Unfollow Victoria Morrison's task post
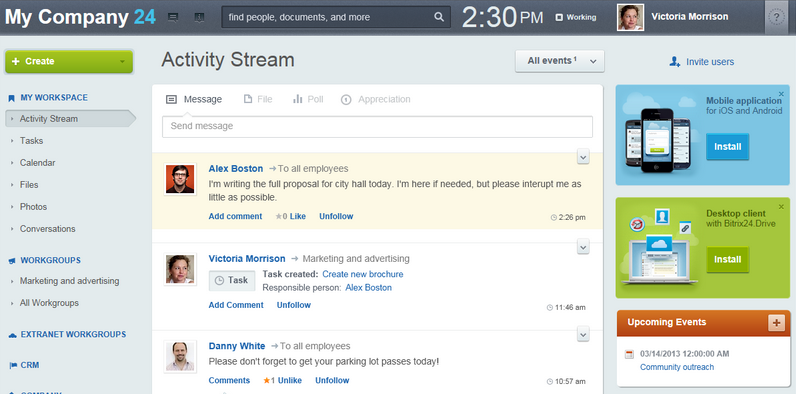Screen dimensions: 802x394 294,305
